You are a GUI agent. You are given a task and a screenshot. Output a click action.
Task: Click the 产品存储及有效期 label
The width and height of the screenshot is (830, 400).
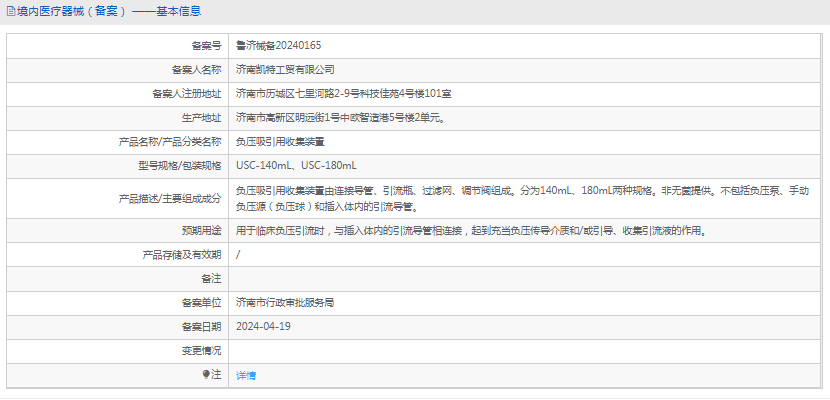click(x=182, y=255)
